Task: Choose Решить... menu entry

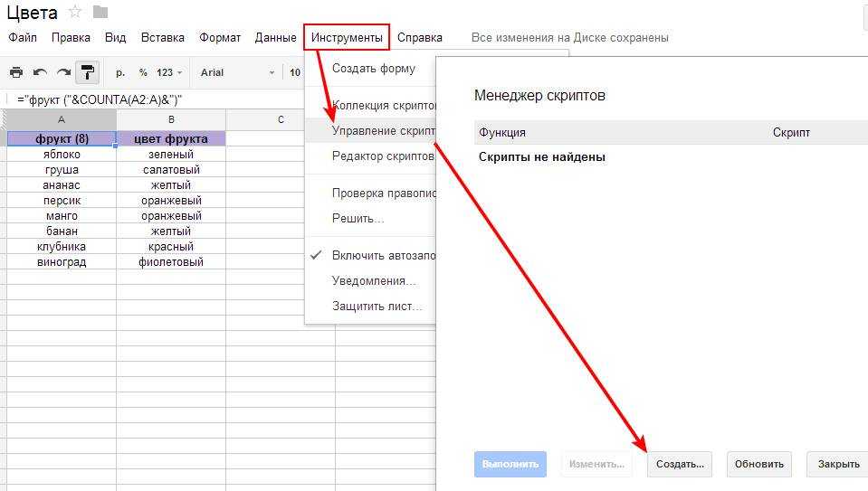Action: (x=371, y=219)
